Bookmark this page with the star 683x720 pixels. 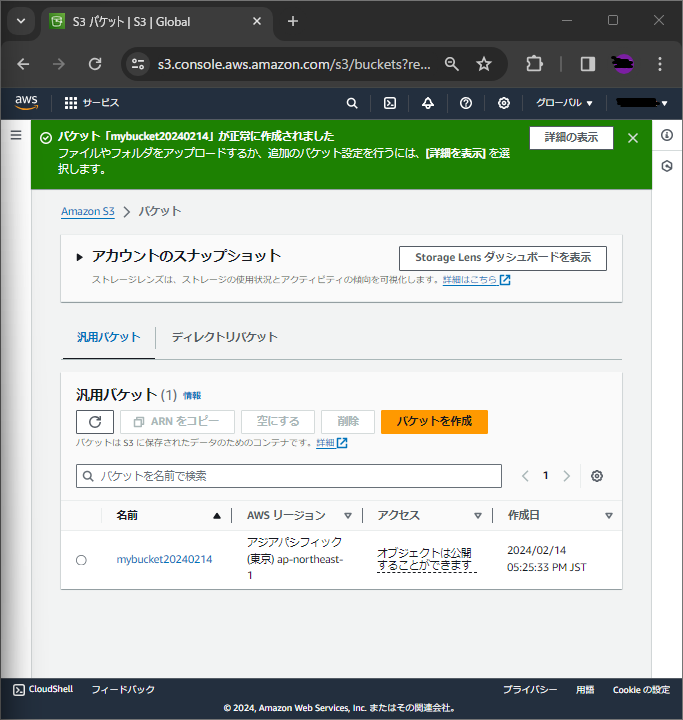coord(484,64)
